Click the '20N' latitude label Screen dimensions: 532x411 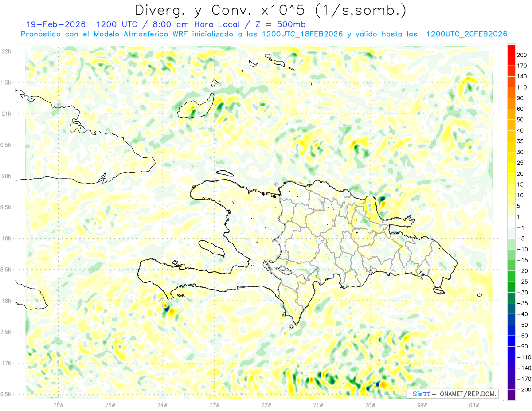(x=7, y=176)
